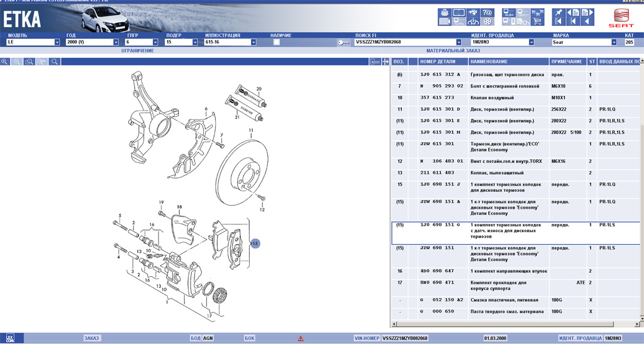Viewport: 644px width, 344px height.
Task: Click the БОД label in status bar
Action: [x=196, y=338]
